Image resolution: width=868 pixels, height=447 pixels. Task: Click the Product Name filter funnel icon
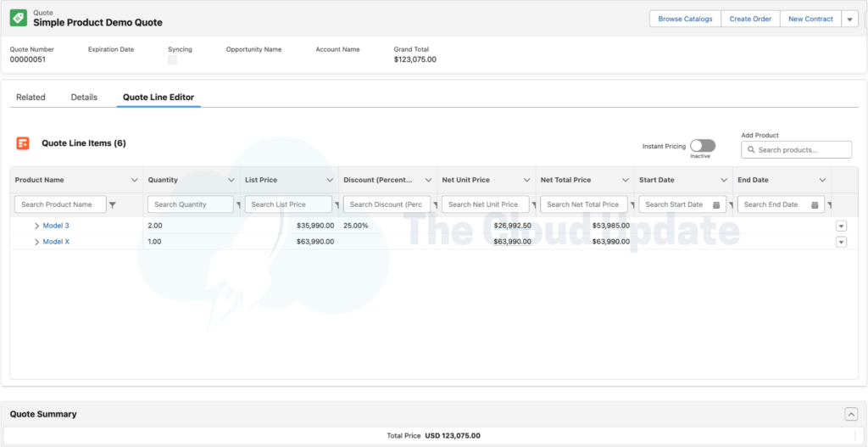click(x=113, y=205)
